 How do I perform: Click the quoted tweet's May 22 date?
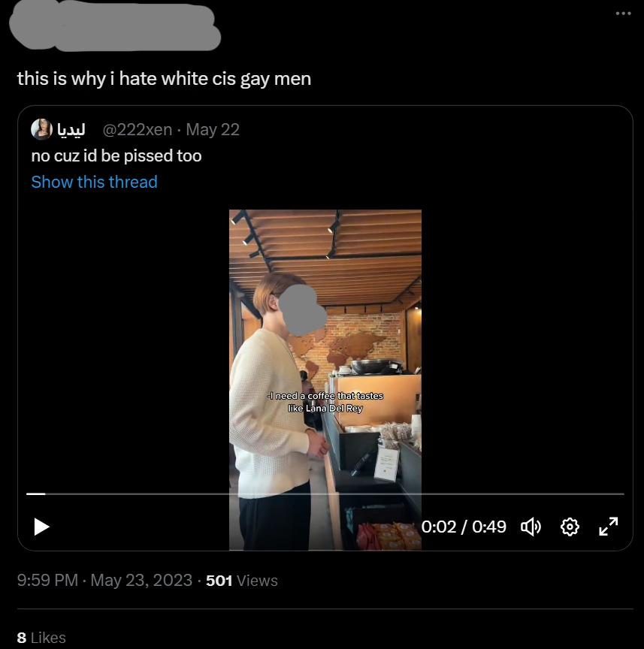click(213, 129)
